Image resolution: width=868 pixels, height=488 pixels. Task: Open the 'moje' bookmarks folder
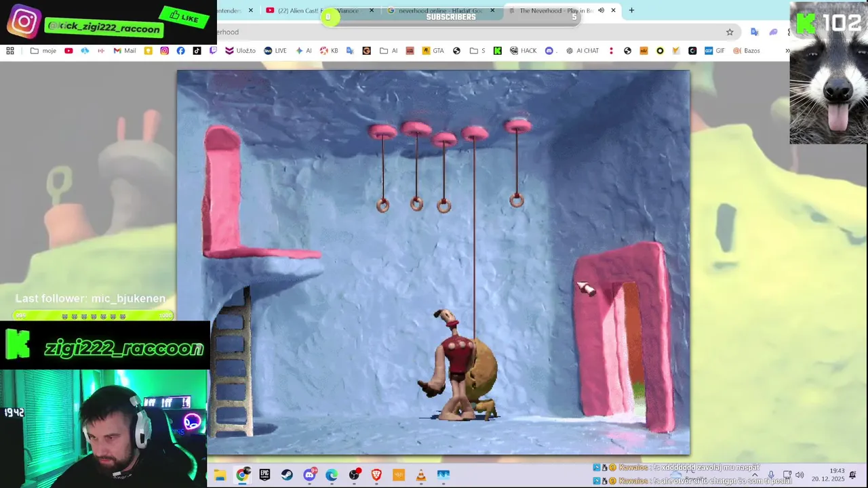(43, 51)
